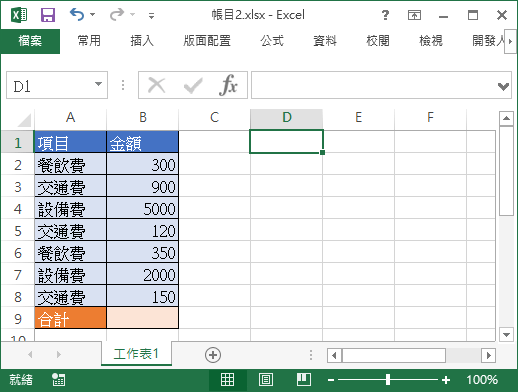Click the Name Box showing D1
518x392 pixels.
tap(50, 86)
